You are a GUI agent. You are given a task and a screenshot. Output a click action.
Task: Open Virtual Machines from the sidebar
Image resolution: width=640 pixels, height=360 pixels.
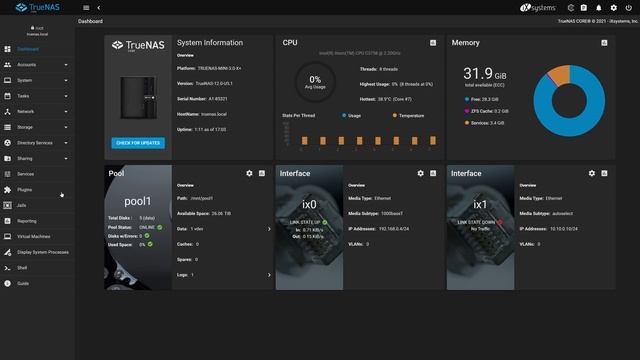(33, 236)
